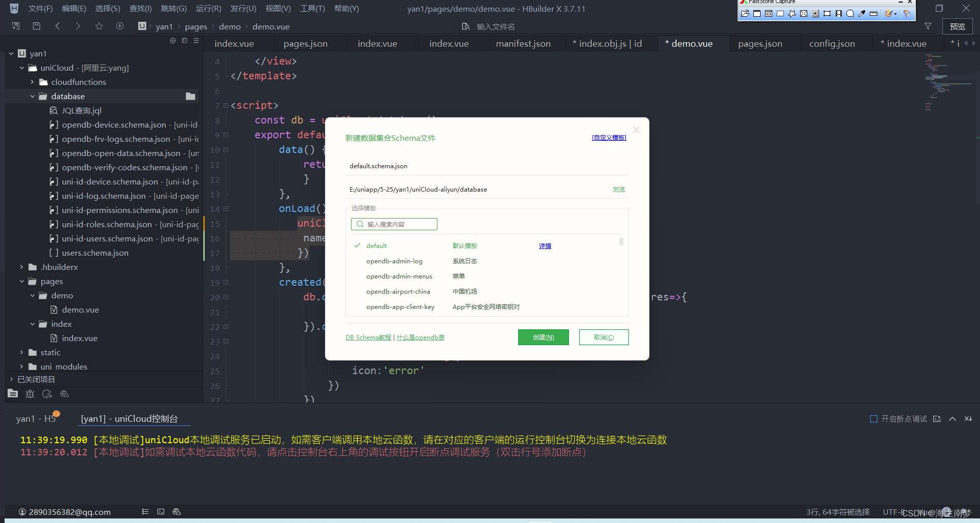Click the account avatar icon beside 2890356382@qq.com
This screenshot has height=523, width=980.
[x=22, y=512]
